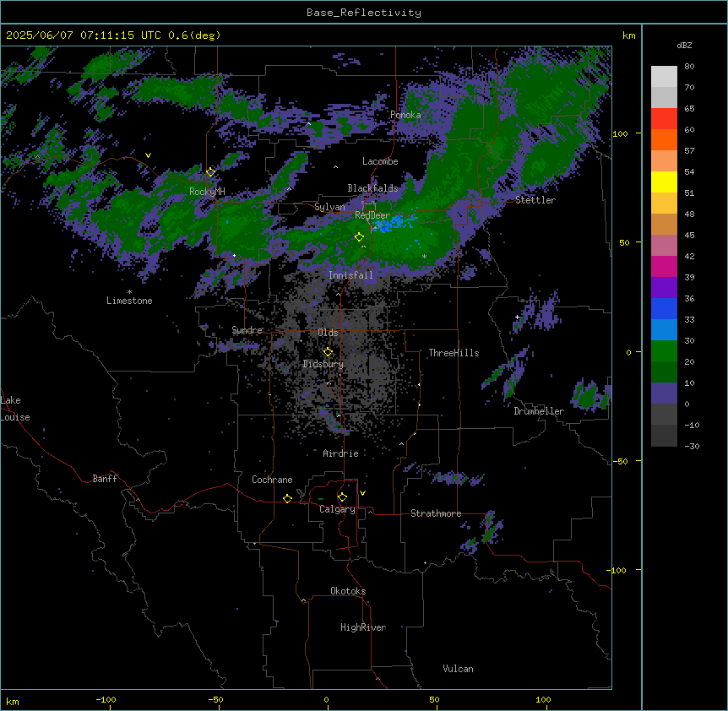The height and width of the screenshot is (711, 728).
Task: Click the Drumheller label
Action: (x=539, y=411)
